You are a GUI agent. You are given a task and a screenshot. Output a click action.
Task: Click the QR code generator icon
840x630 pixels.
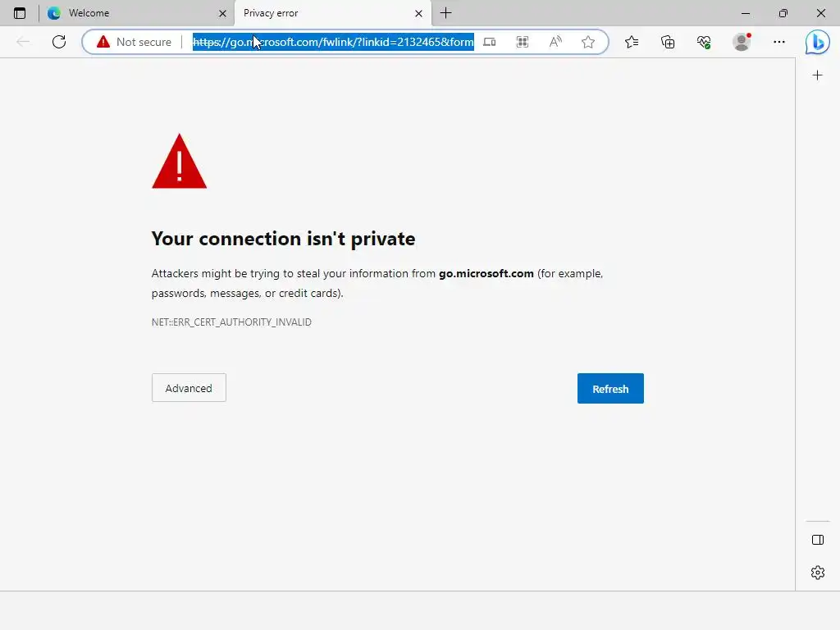(x=523, y=42)
